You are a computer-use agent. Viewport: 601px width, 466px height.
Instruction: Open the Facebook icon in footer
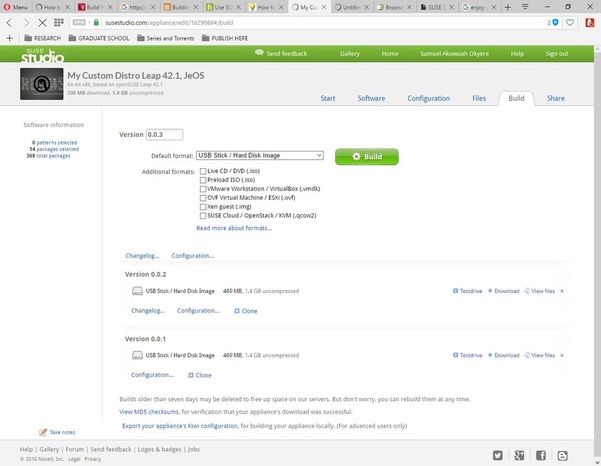(541, 455)
